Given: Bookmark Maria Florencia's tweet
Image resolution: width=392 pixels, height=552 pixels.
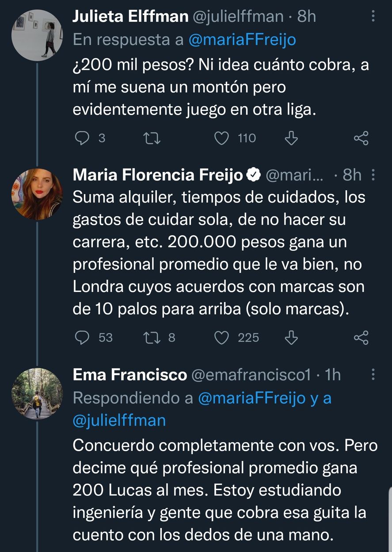Looking at the screenshot, I should click(291, 337).
